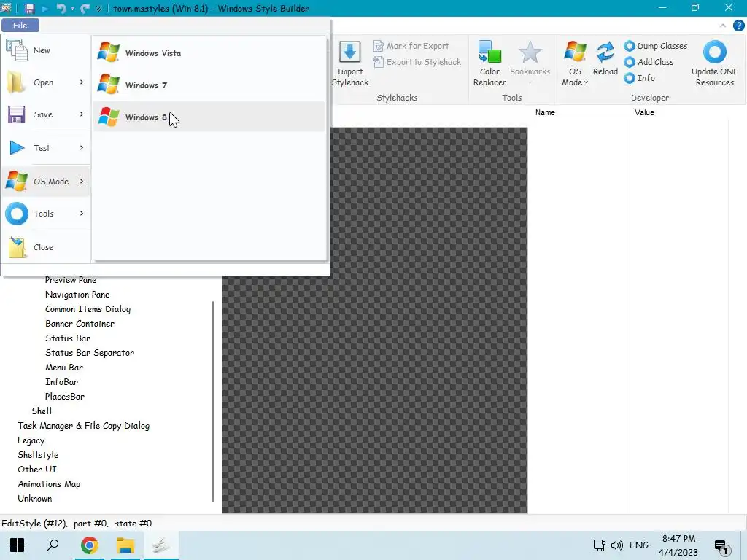Open the Tools submenu in File menu
The height and width of the screenshot is (560, 747).
coord(46,214)
